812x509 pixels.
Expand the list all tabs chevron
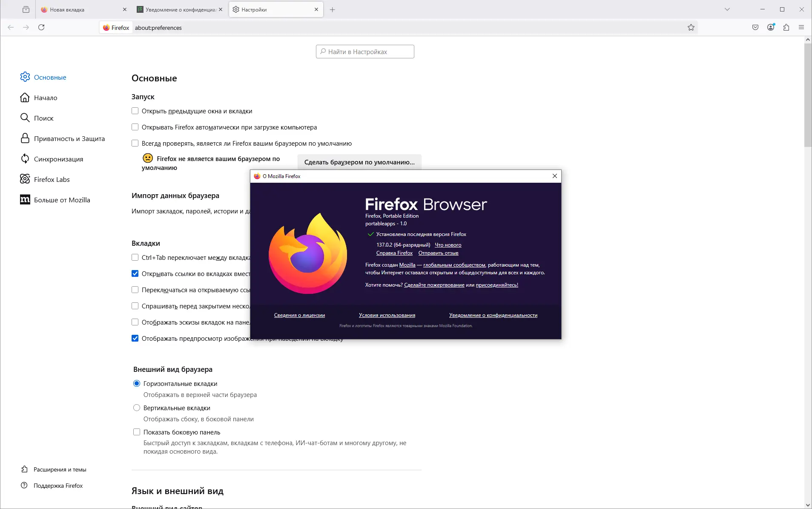click(727, 9)
